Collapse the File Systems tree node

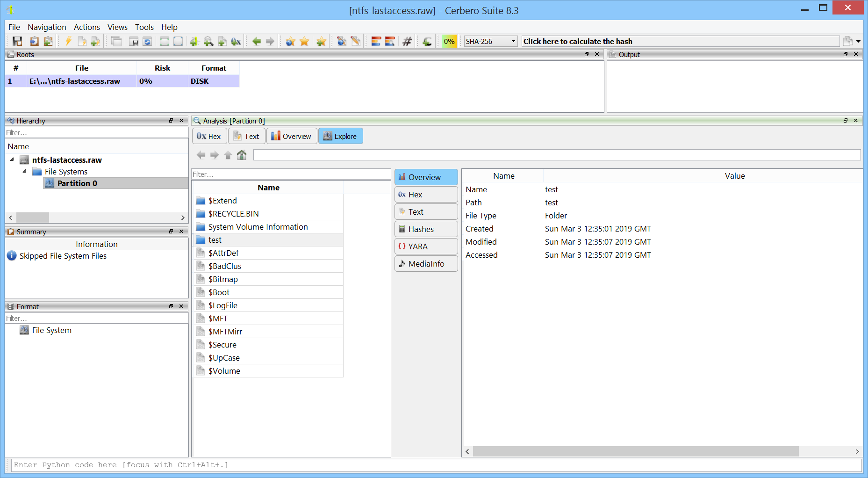click(25, 171)
